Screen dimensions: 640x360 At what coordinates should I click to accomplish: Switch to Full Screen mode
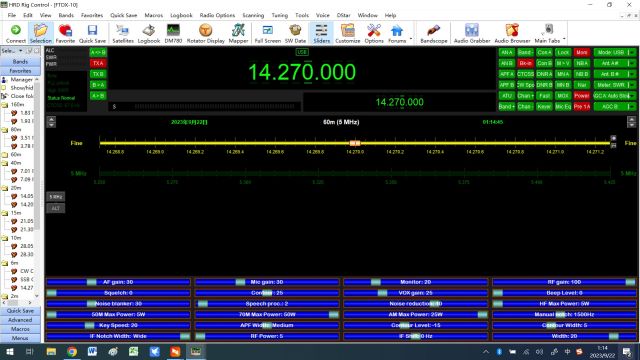pos(267,33)
